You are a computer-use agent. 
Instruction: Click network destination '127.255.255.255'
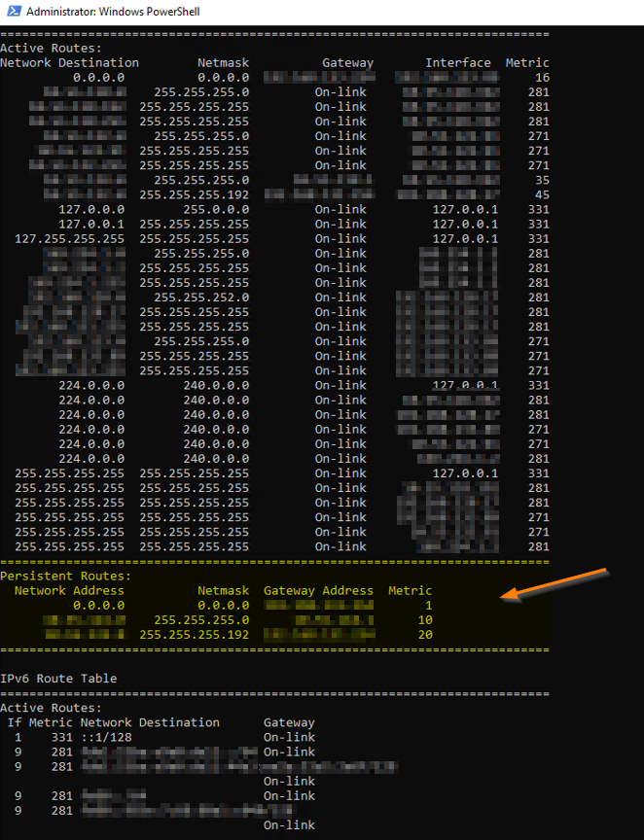[69, 238]
